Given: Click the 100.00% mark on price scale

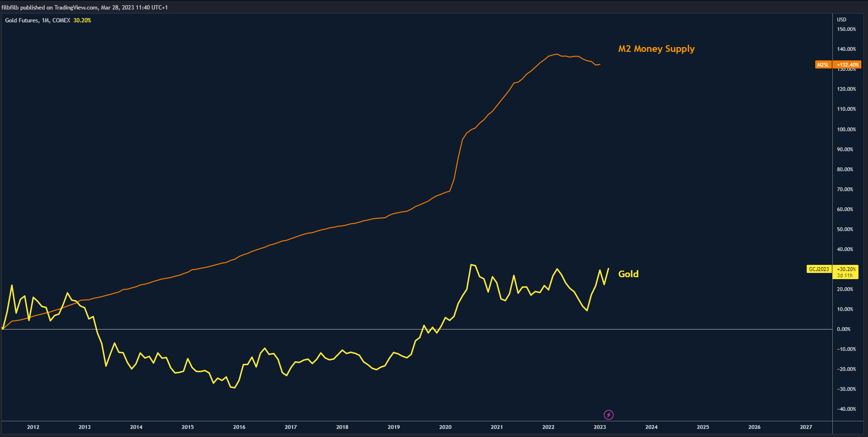Looking at the screenshot, I should tap(846, 129).
